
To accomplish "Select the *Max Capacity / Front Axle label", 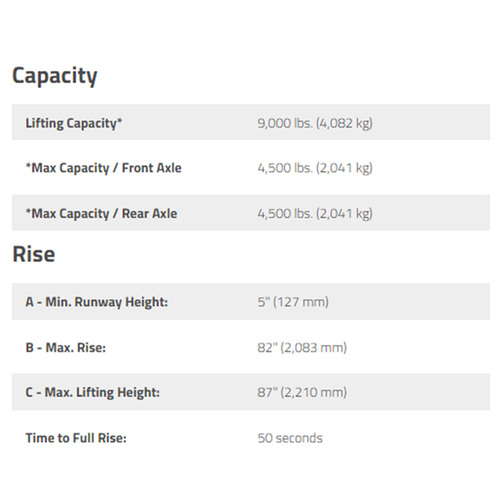I will [104, 168].
